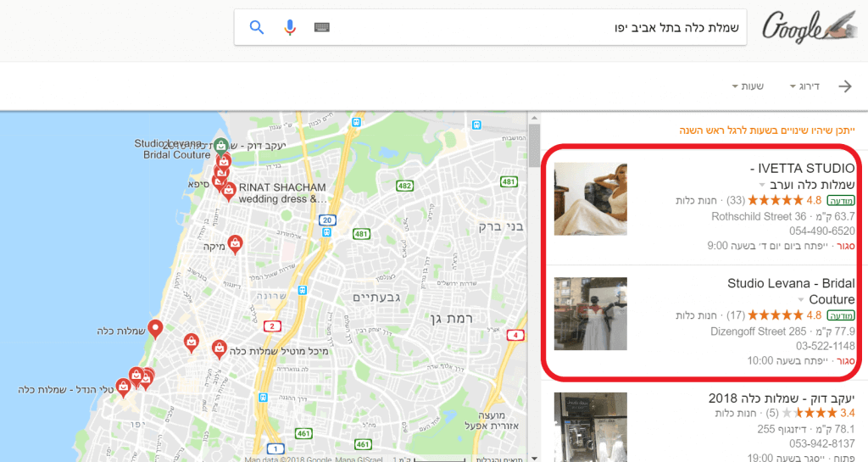This screenshot has height=462, width=868.
Task: Click the back arrow beside the דירוג filter
Action: tap(845, 86)
